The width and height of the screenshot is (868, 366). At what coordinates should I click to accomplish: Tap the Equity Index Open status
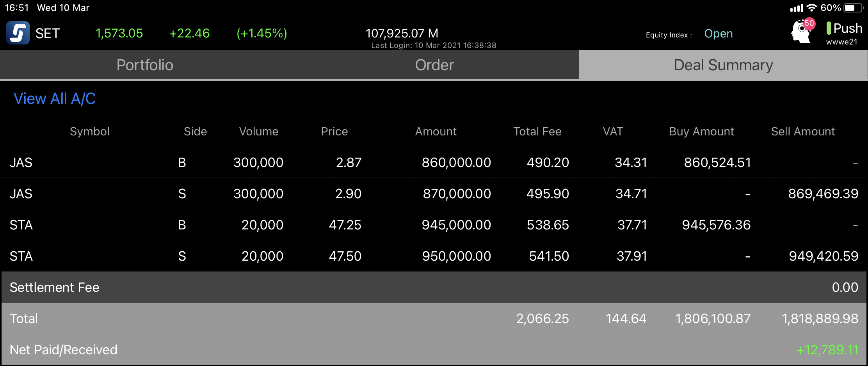(718, 34)
